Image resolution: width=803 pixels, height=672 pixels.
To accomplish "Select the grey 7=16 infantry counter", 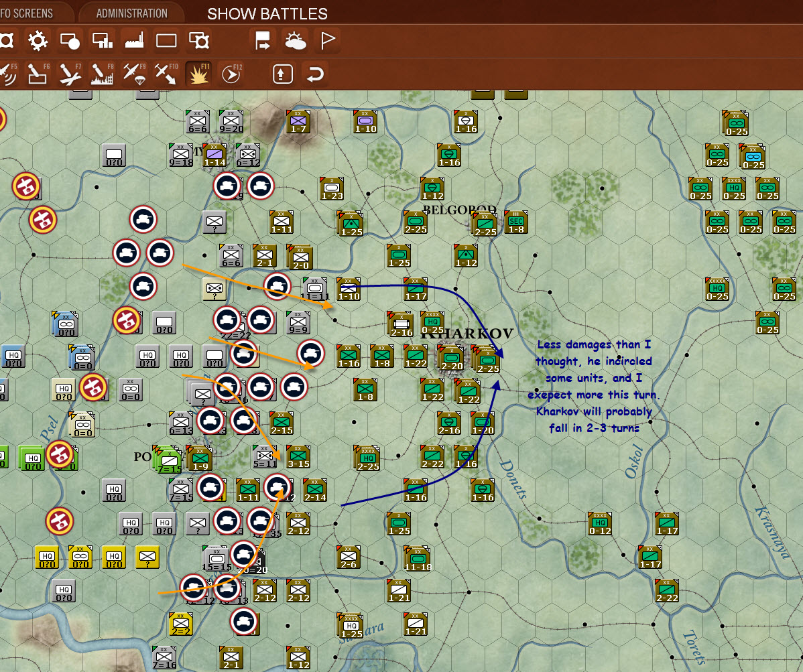I will (164, 657).
